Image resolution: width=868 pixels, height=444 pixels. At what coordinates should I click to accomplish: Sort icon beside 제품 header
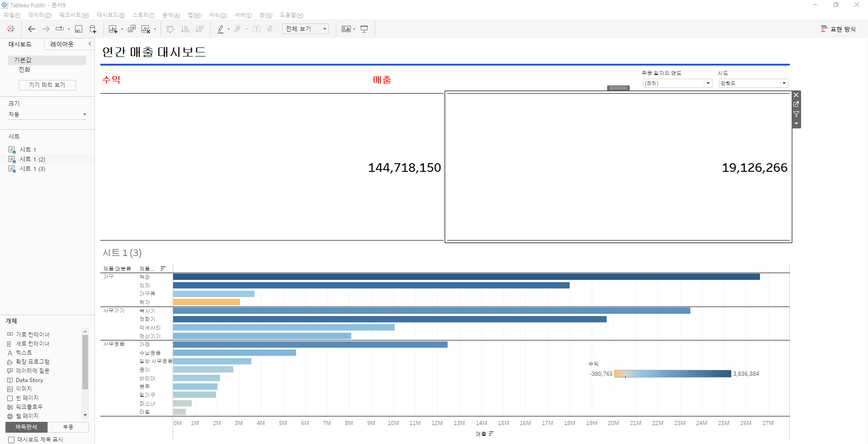tap(163, 269)
